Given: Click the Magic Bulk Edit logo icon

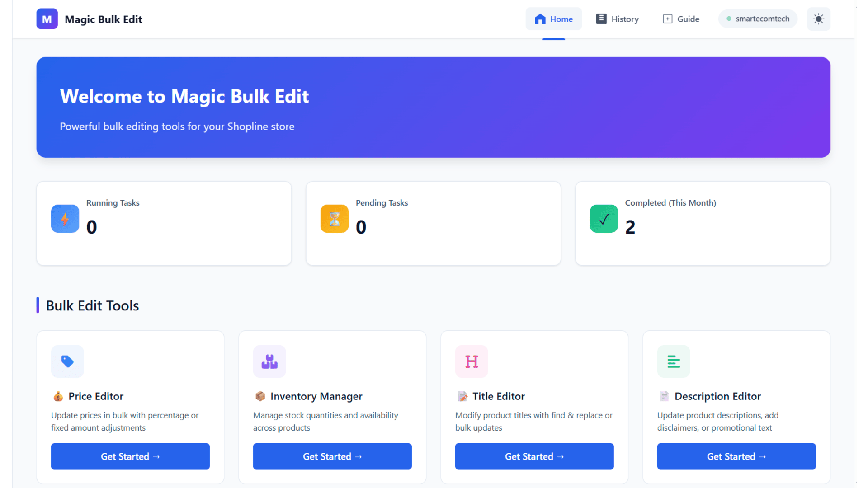Looking at the screenshot, I should [x=47, y=19].
